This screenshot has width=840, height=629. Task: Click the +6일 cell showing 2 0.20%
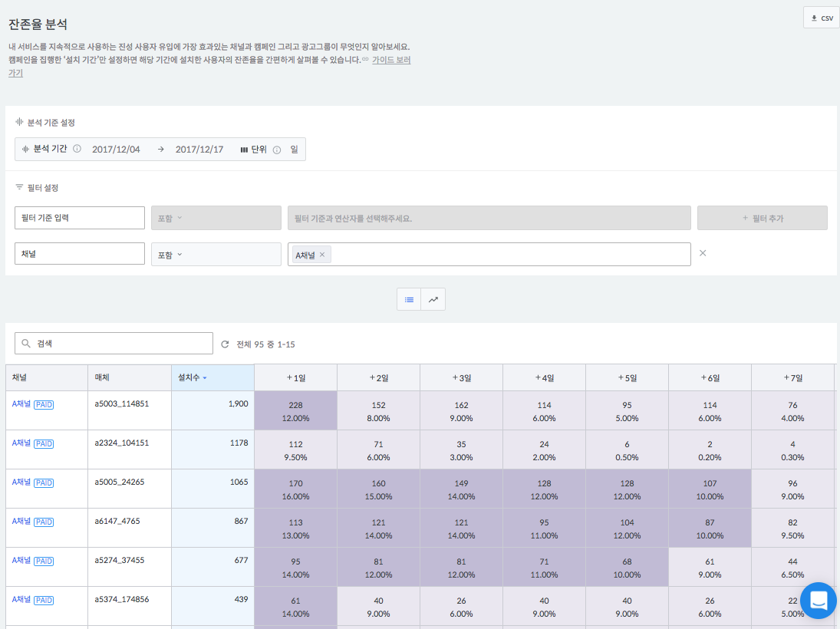tap(710, 450)
